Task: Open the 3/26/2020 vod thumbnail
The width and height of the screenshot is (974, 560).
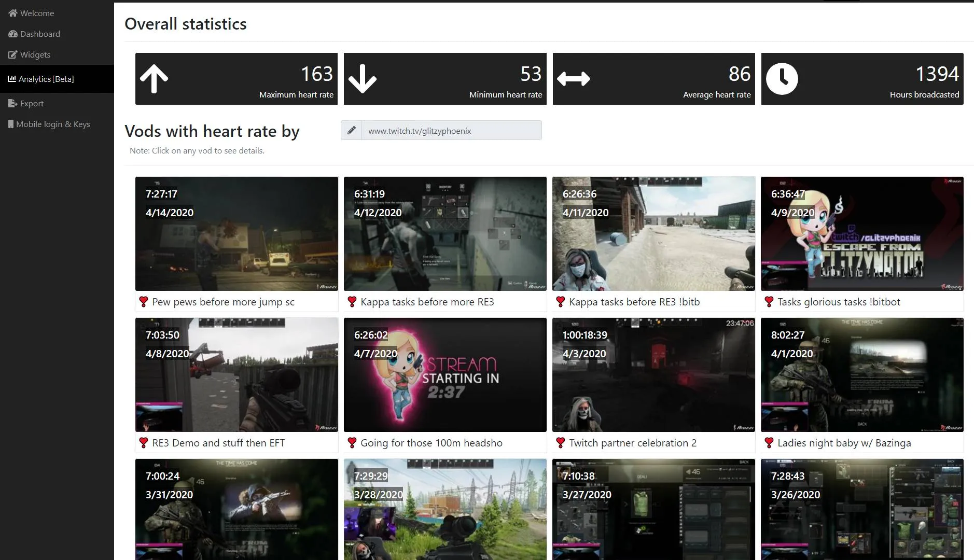Action: click(862, 509)
